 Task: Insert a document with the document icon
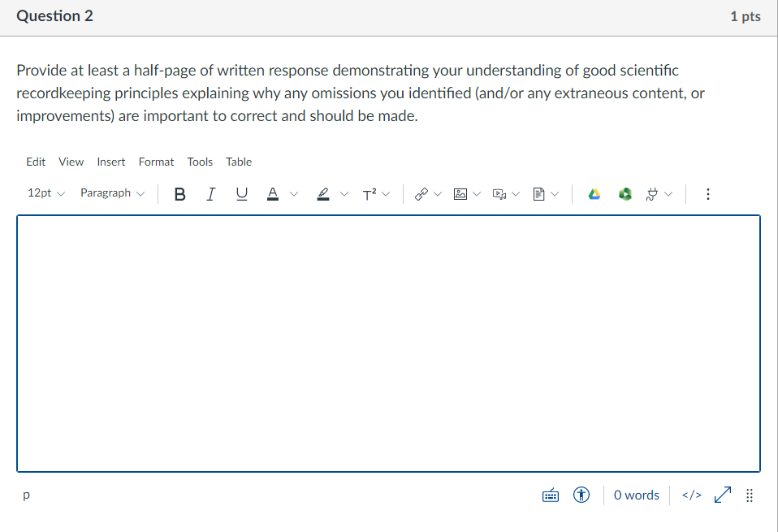(537, 193)
